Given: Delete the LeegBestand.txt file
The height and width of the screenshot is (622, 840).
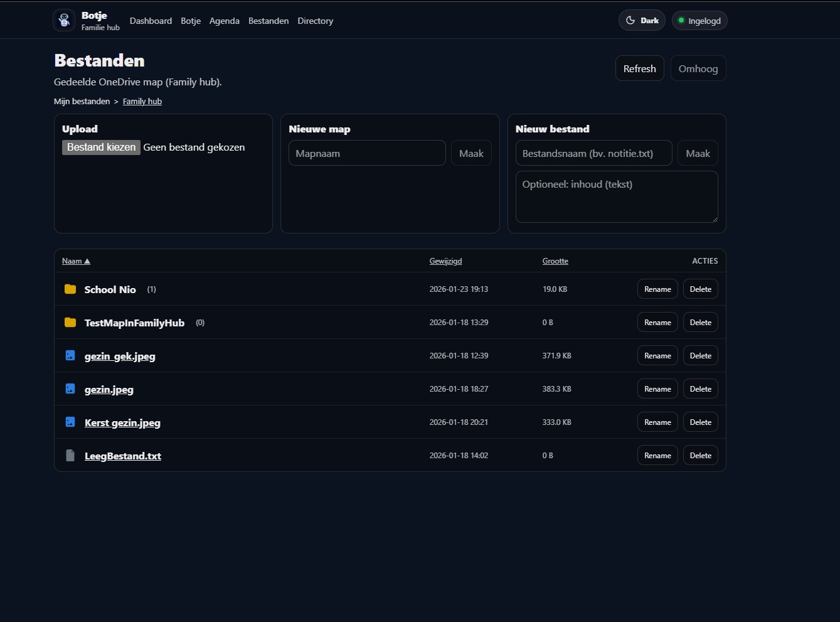Looking at the screenshot, I should tap(700, 456).
